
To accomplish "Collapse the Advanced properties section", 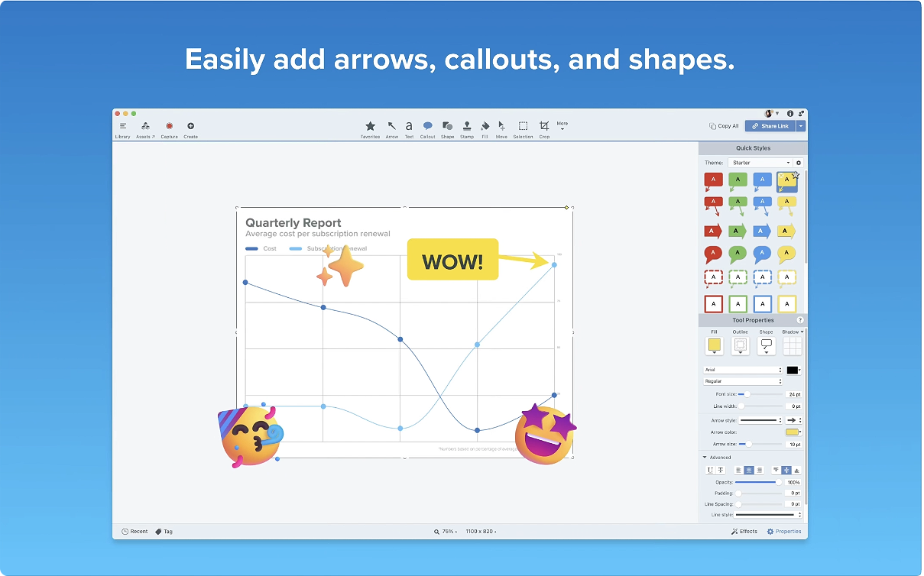I will pos(705,458).
